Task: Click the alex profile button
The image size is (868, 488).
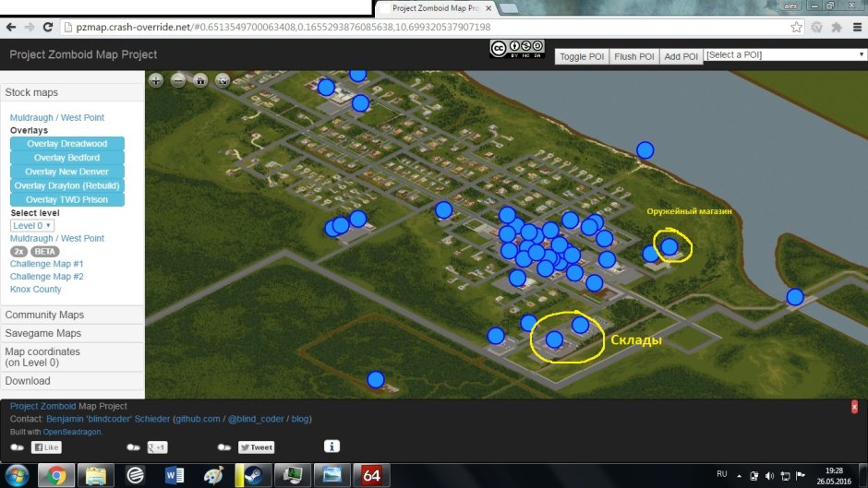Action: (790, 6)
